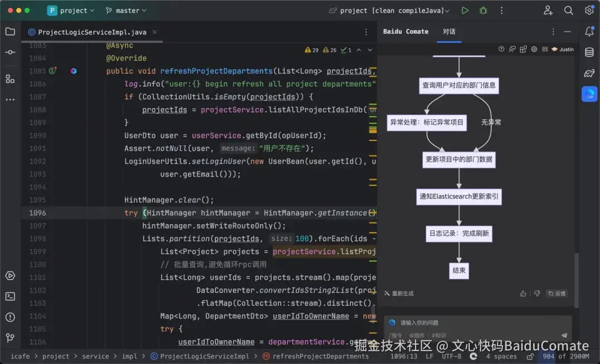Open Comate help question-mark icon
600x364 pixels.
pyautogui.click(x=501, y=49)
